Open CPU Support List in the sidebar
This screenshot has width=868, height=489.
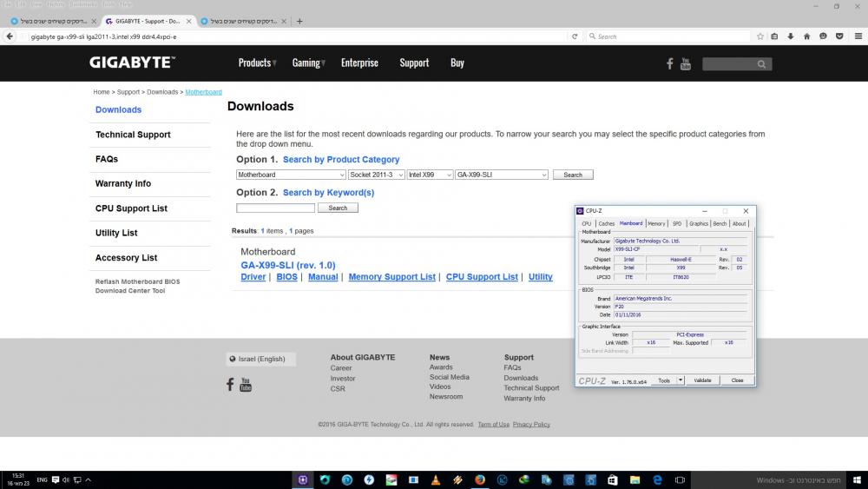pos(131,208)
